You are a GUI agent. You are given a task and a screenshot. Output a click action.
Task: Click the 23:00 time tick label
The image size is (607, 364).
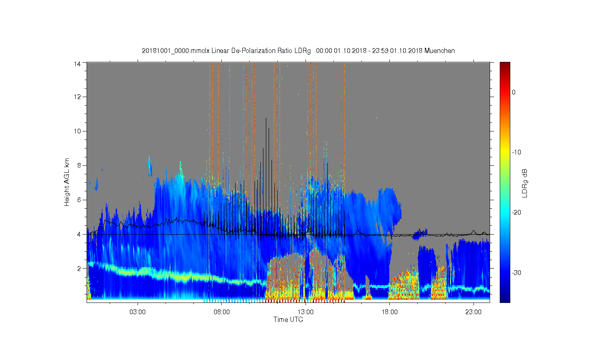coord(473,312)
